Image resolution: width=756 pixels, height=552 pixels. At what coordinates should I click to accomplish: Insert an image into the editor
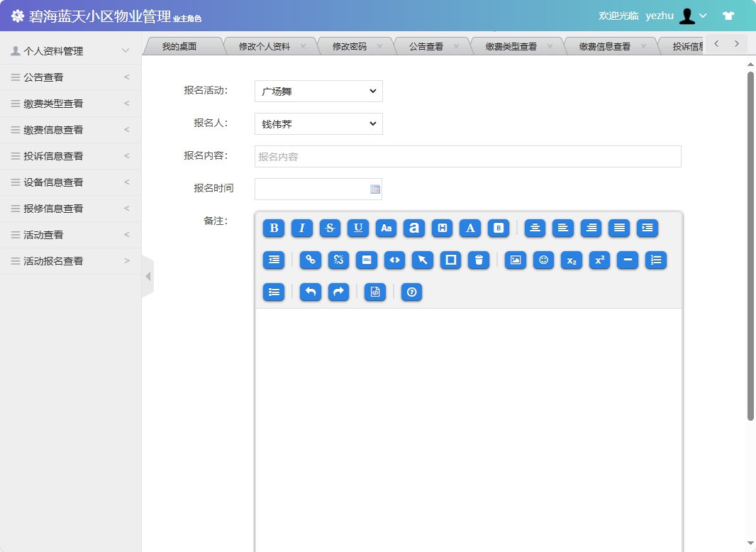click(515, 260)
